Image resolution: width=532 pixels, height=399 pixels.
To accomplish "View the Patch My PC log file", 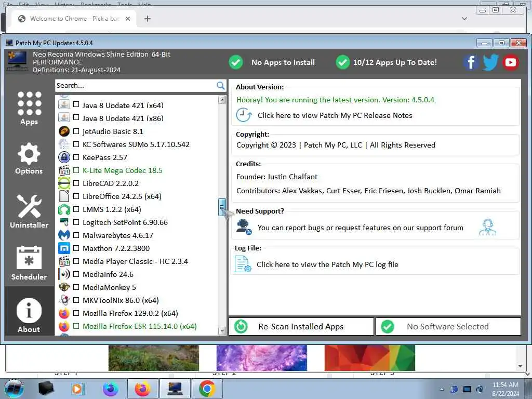I will 327,264.
